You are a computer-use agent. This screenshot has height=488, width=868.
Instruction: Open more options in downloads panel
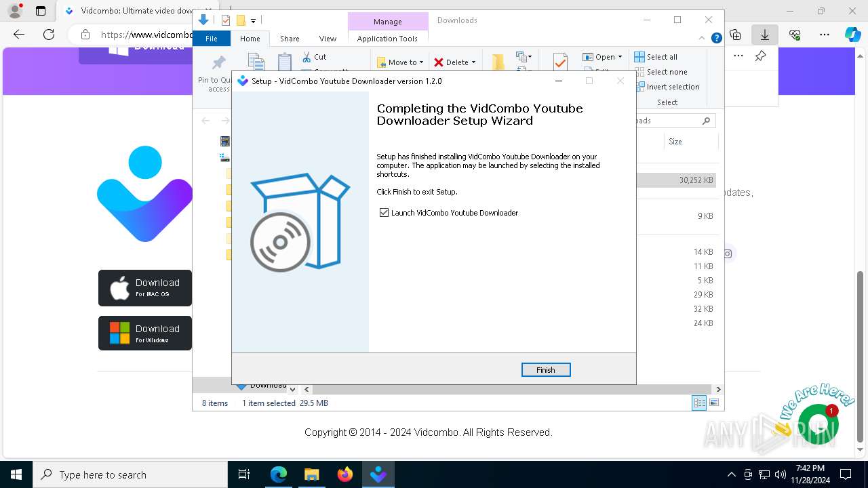click(x=738, y=56)
